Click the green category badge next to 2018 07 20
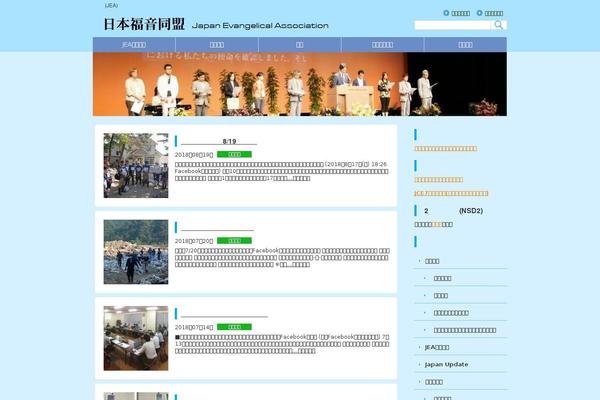The width and height of the screenshot is (600, 400). coord(234,241)
